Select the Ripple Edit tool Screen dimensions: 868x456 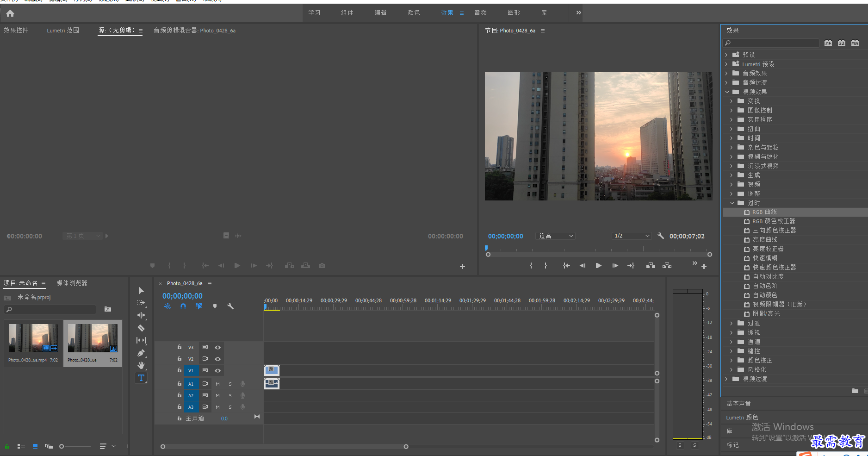tap(141, 315)
